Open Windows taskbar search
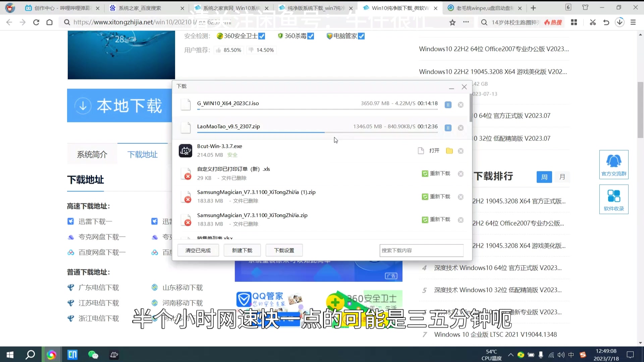 pyautogui.click(x=30, y=355)
